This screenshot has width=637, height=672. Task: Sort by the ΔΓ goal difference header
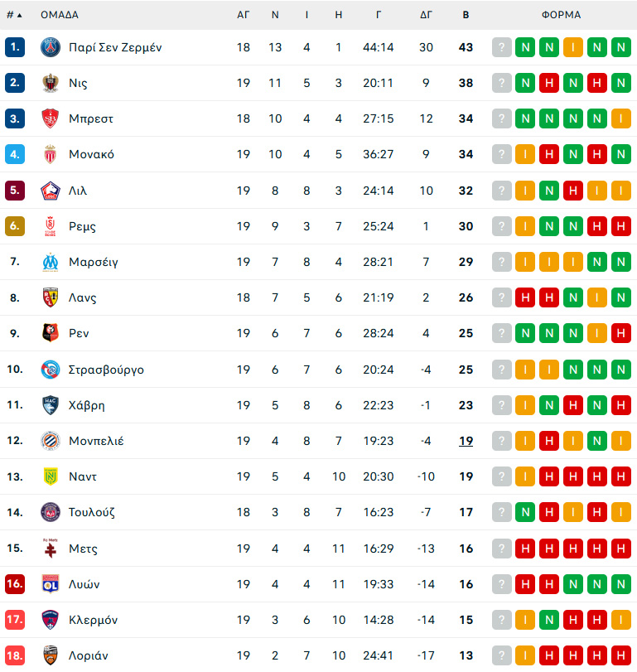[x=426, y=15]
